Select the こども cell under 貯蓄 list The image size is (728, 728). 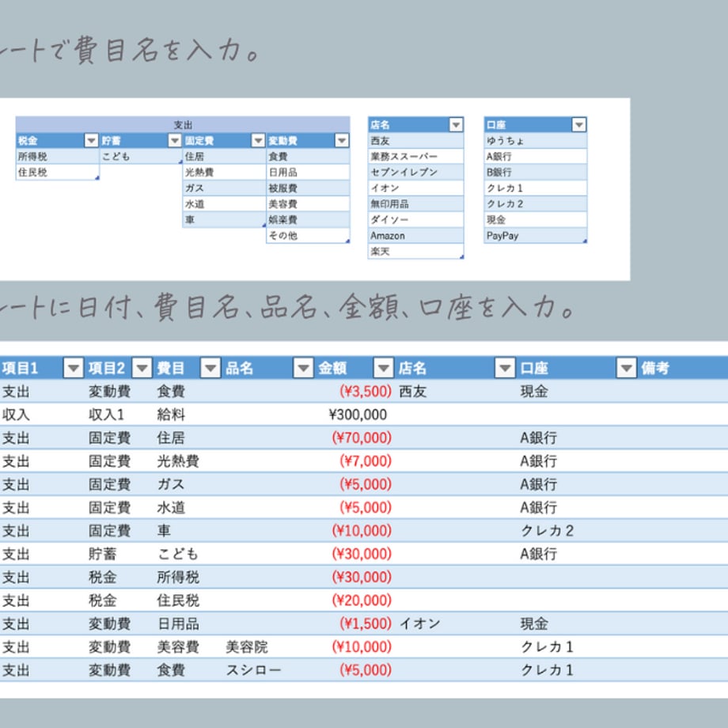click(x=141, y=157)
